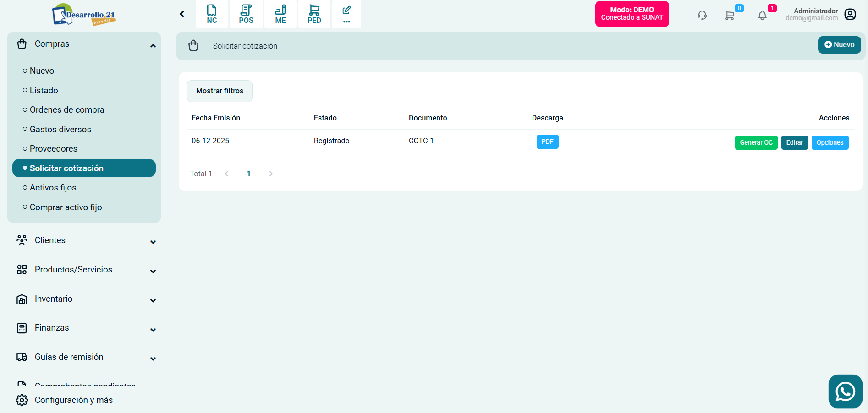Viewport: 868px width, 413px height.
Task: Download the COTC-1 PDF
Action: [x=547, y=142]
